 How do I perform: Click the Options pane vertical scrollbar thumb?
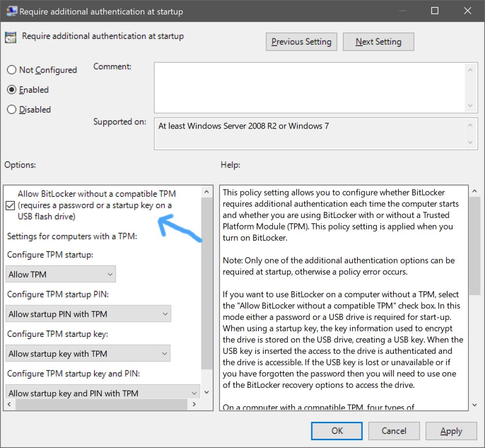point(207,283)
